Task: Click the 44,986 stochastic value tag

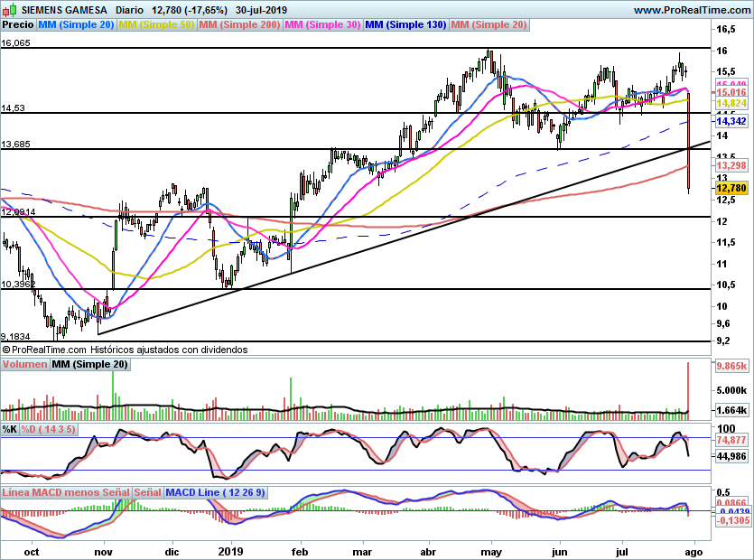Action: click(x=731, y=456)
